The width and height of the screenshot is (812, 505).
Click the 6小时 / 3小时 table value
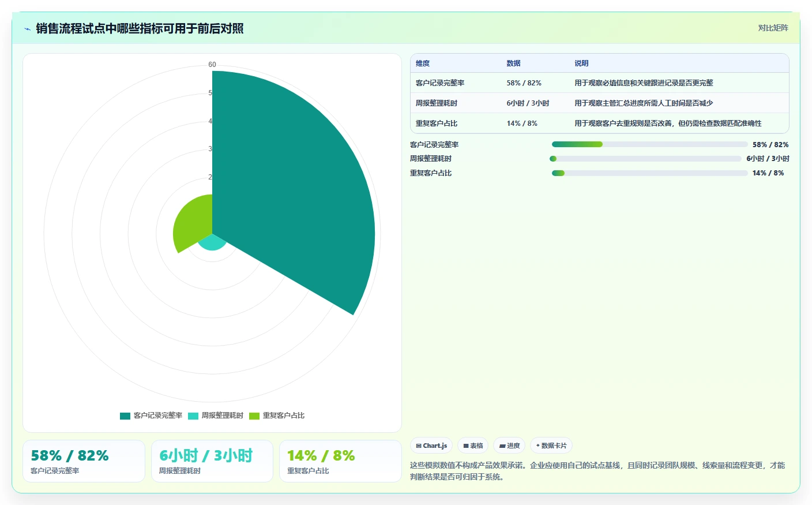pyautogui.click(x=528, y=103)
